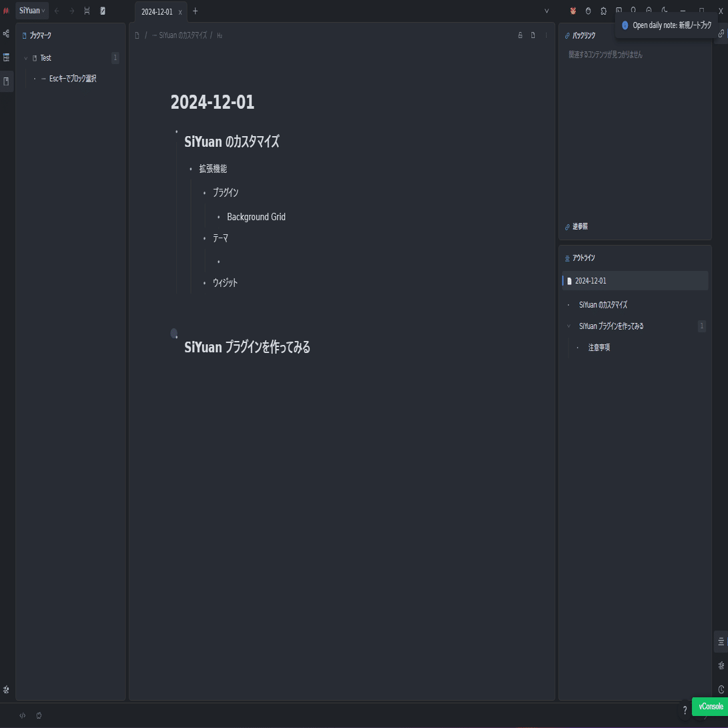Click the バックリンク panel header
728x728 pixels.
[584, 35]
